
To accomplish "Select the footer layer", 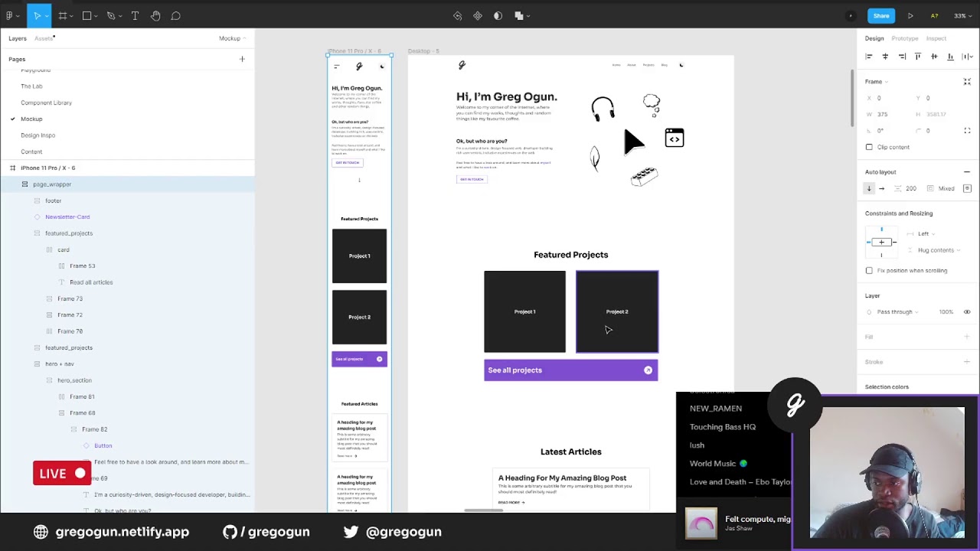I will pyautogui.click(x=53, y=201).
